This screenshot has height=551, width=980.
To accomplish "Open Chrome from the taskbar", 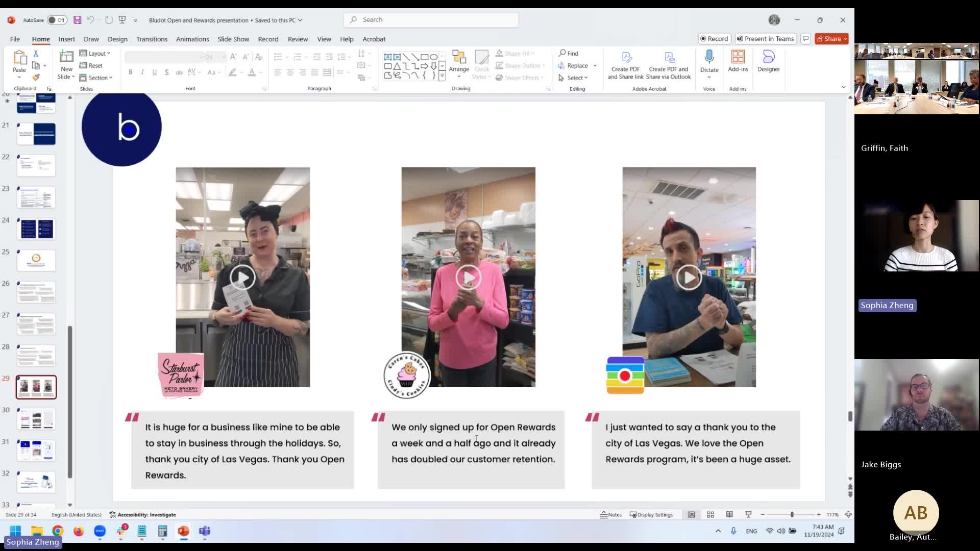I will click(x=58, y=531).
